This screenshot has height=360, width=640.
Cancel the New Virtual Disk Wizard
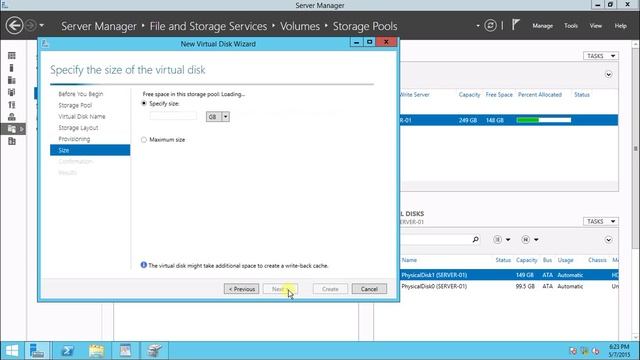(x=369, y=289)
